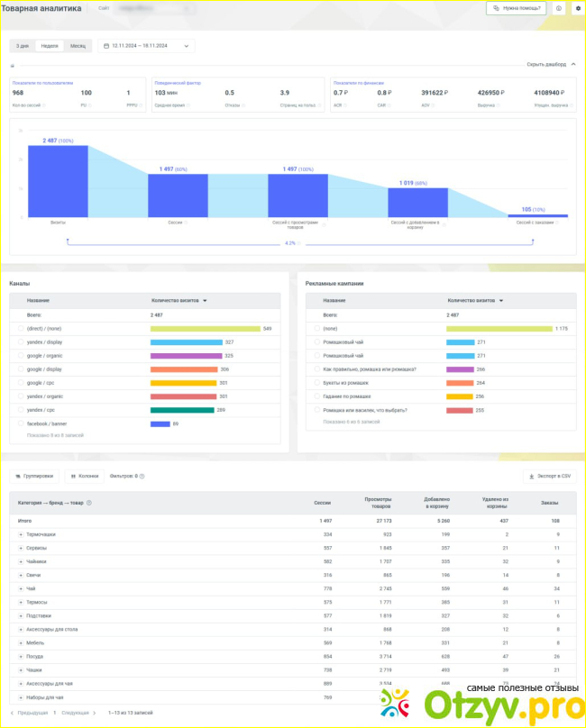The height and width of the screenshot is (728, 586).
Task: Select the yandex / display channel radio button
Action: [x=21, y=342]
